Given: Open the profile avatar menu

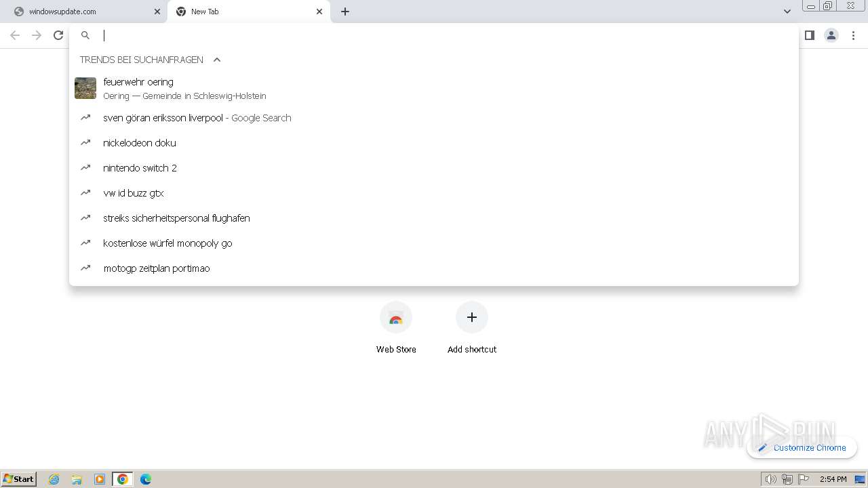Looking at the screenshot, I should pos(831,35).
